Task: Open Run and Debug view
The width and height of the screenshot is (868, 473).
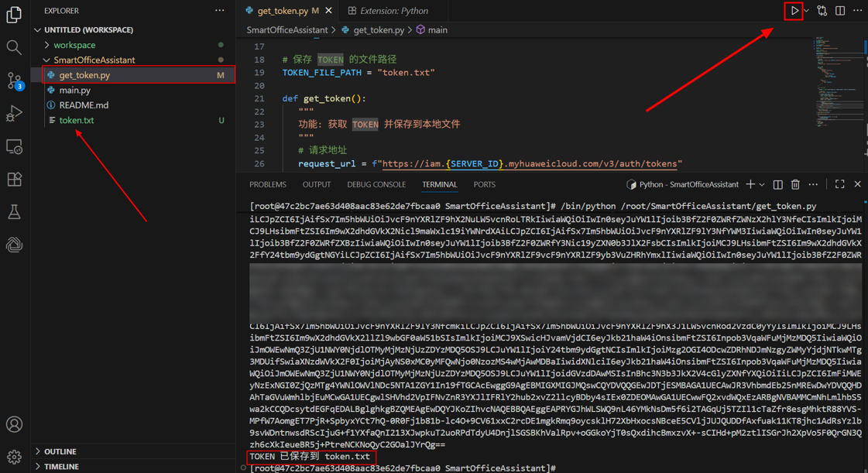Action: tap(14, 114)
